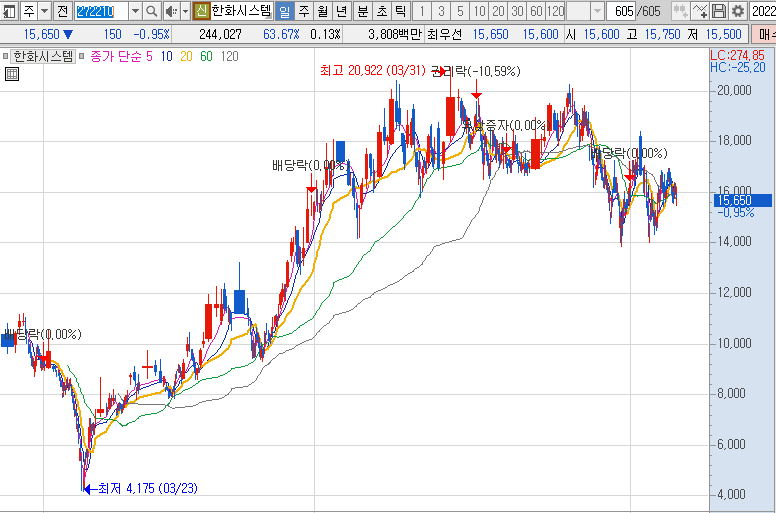Select the 월 monthly chart tab

tap(322, 10)
